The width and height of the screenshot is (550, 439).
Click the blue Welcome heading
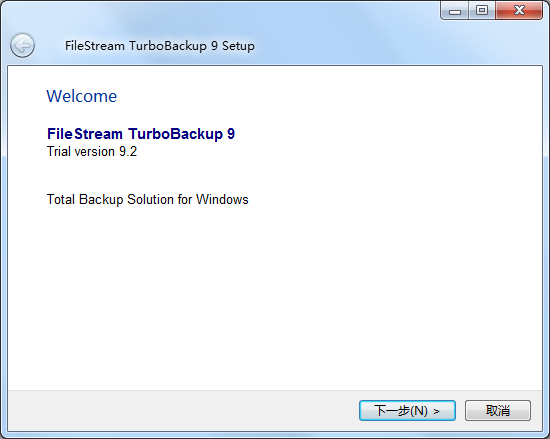pyautogui.click(x=82, y=96)
